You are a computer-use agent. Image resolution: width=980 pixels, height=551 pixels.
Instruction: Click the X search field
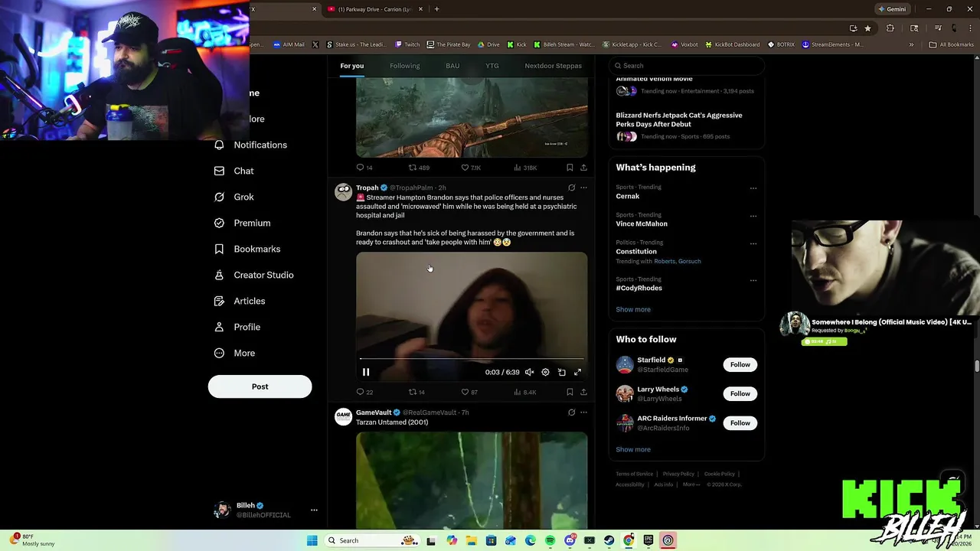(x=687, y=66)
